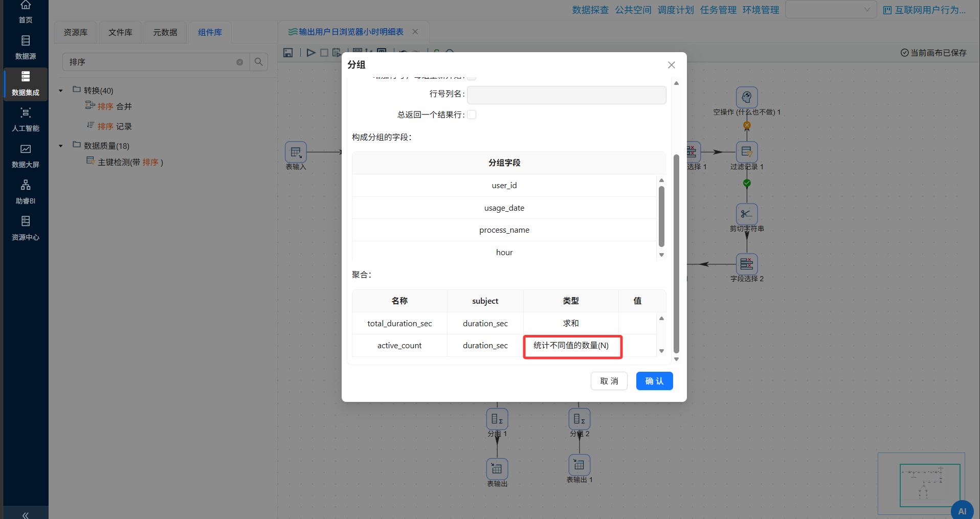
Task: Close the 分组 dialog
Action: click(672, 65)
